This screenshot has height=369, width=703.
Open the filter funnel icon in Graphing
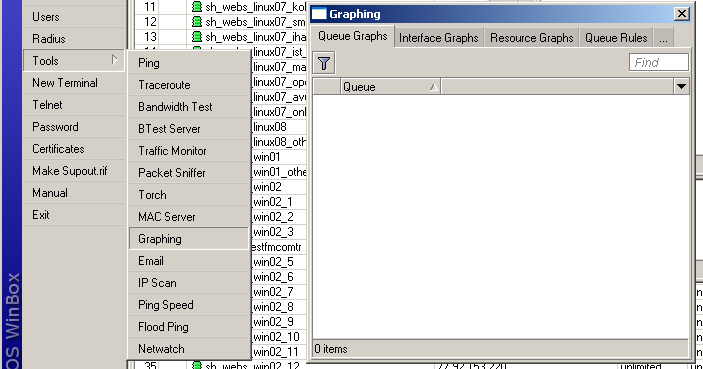point(324,63)
